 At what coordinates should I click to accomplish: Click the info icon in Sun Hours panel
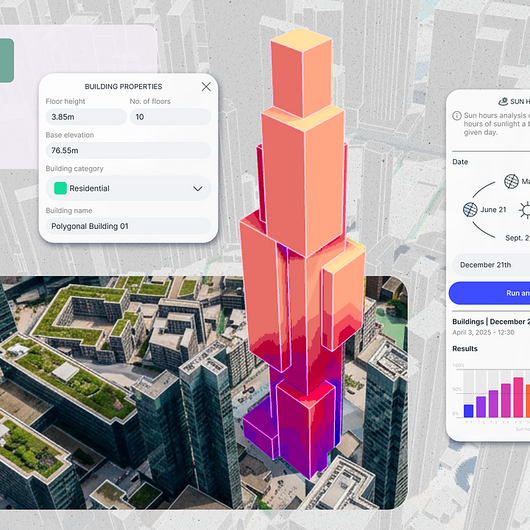[x=457, y=116]
